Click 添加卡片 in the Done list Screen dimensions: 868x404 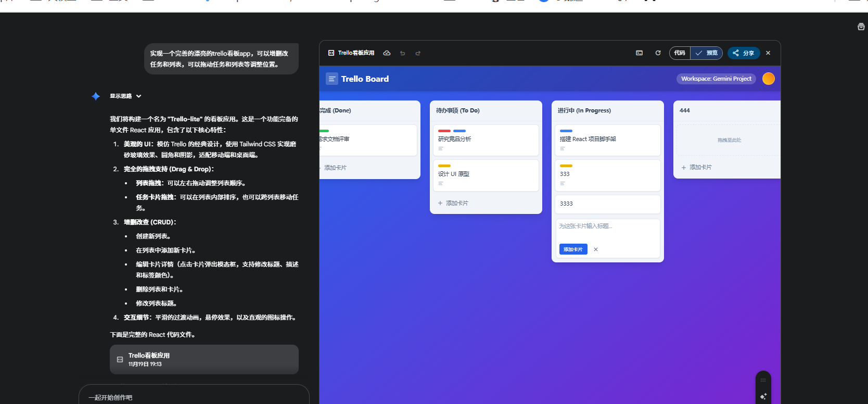point(333,168)
